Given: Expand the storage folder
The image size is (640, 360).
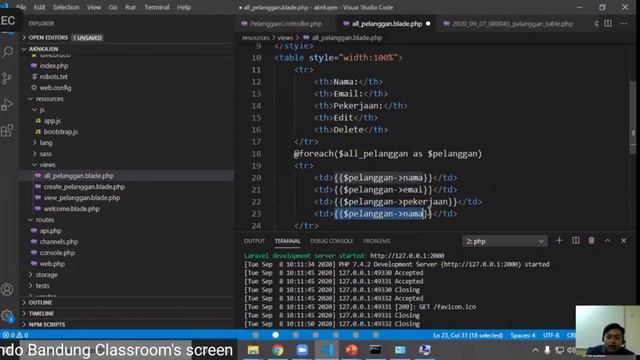Looking at the screenshot, I should click(46, 275).
